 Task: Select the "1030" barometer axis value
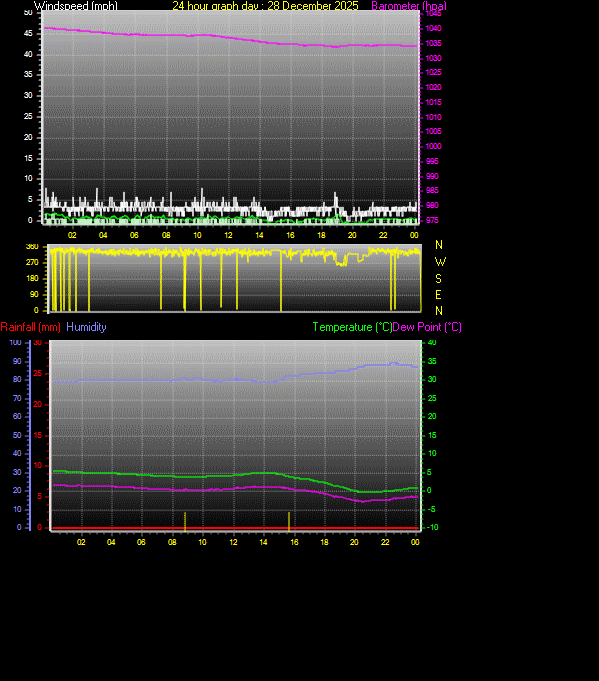pyautogui.click(x=433, y=58)
